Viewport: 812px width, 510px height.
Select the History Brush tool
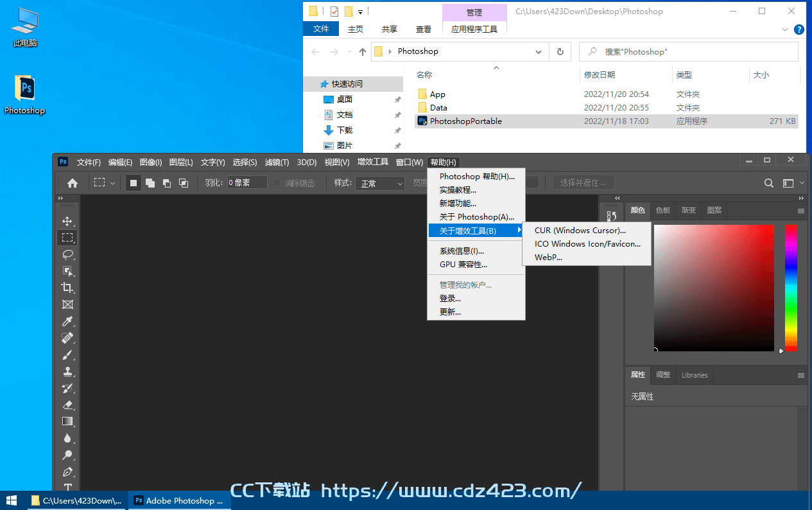point(67,388)
